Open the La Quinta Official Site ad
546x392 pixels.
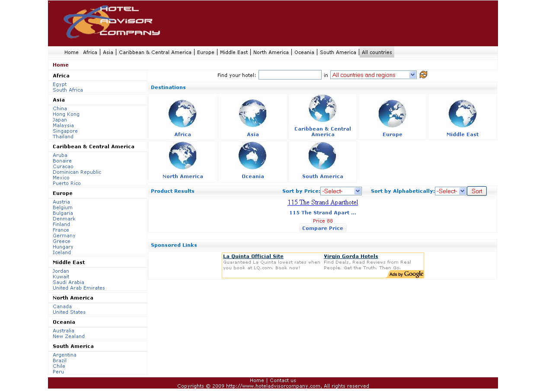[x=253, y=256]
